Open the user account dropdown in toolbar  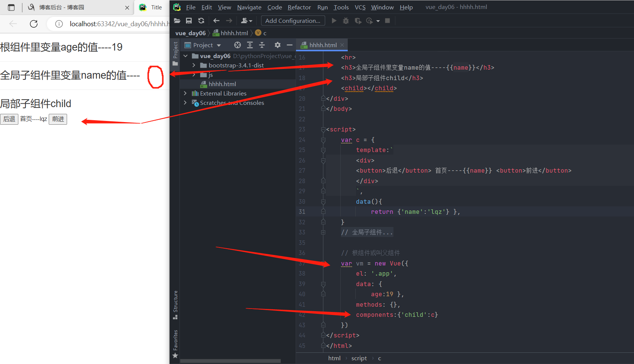[247, 21]
